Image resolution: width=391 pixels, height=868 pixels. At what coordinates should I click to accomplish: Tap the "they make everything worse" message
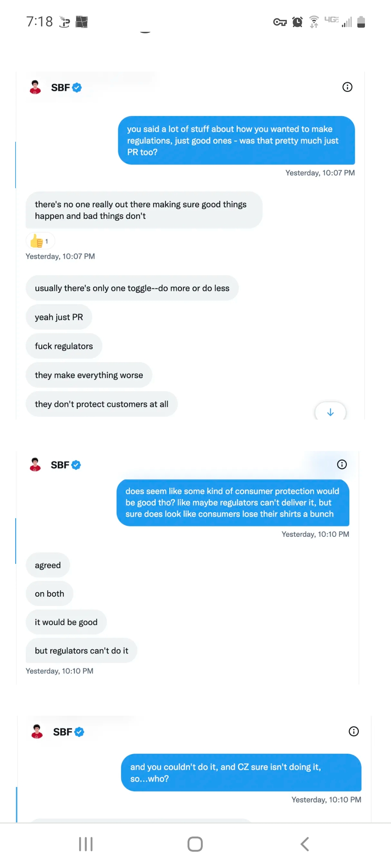pyautogui.click(x=89, y=375)
